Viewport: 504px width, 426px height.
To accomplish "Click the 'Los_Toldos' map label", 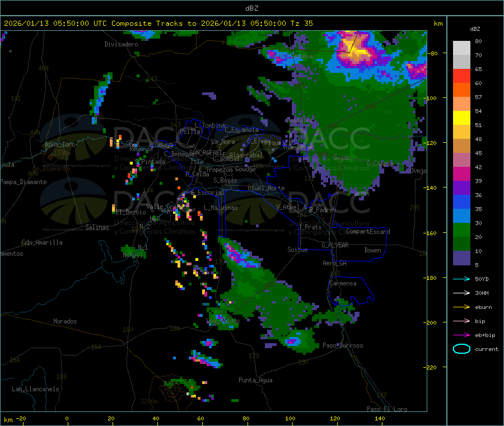I will (x=223, y=321).
